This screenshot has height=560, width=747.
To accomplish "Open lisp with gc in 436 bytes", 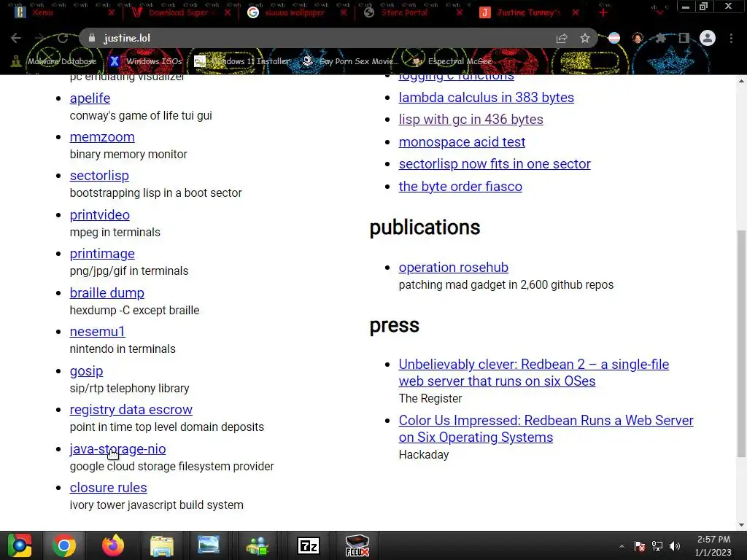I will click(x=471, y=119).
